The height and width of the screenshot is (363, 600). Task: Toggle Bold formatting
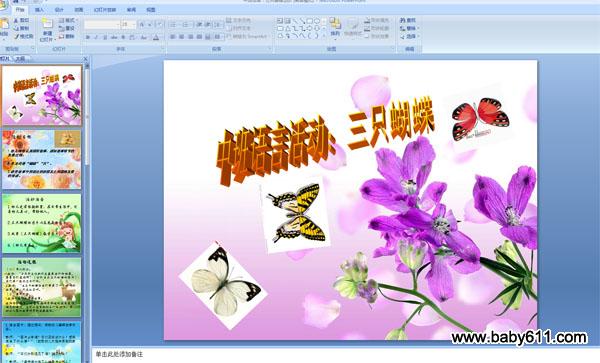pyautogui.click(x=88, y=37)
